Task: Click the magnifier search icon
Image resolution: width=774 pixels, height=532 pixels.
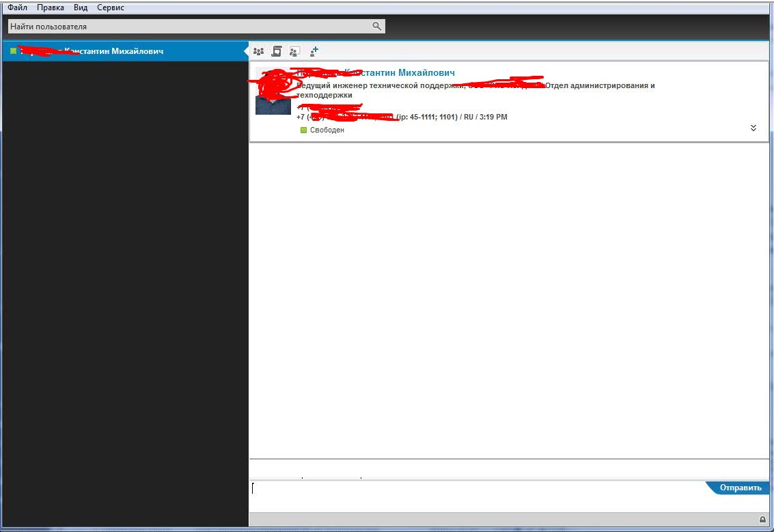Action: coord(376,26)
